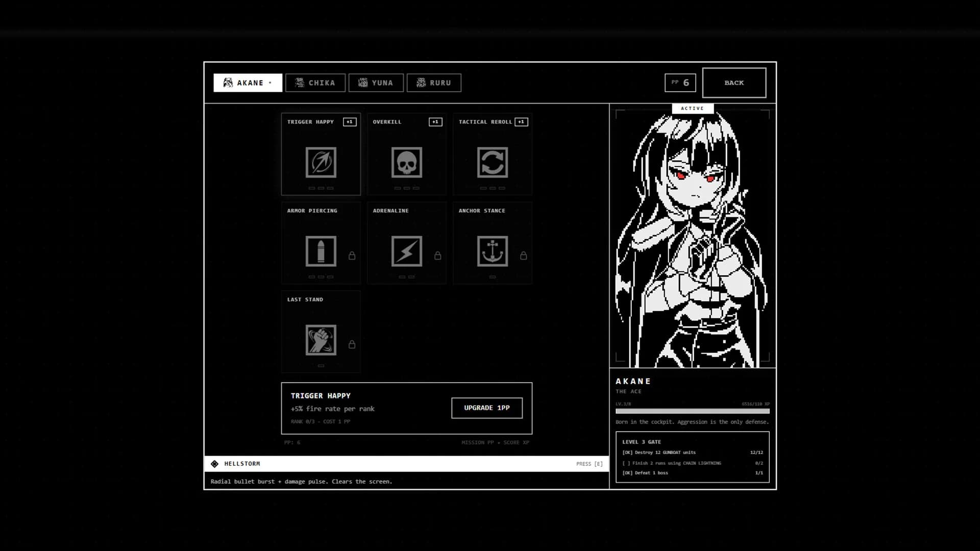Click the lock icon on Anchor Stance
Image resolution: width=980 pixels, height=551 pixels.
pos(523,256)
